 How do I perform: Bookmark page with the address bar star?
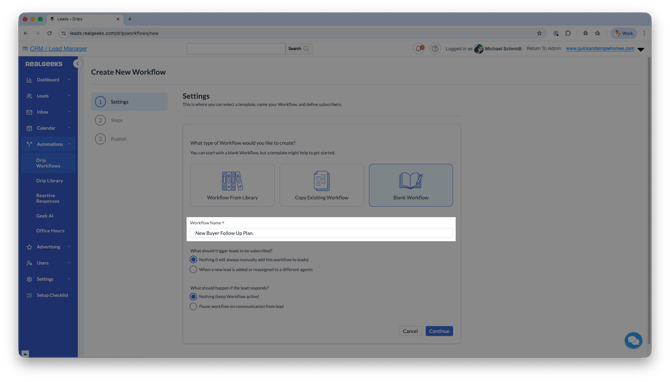539,33
